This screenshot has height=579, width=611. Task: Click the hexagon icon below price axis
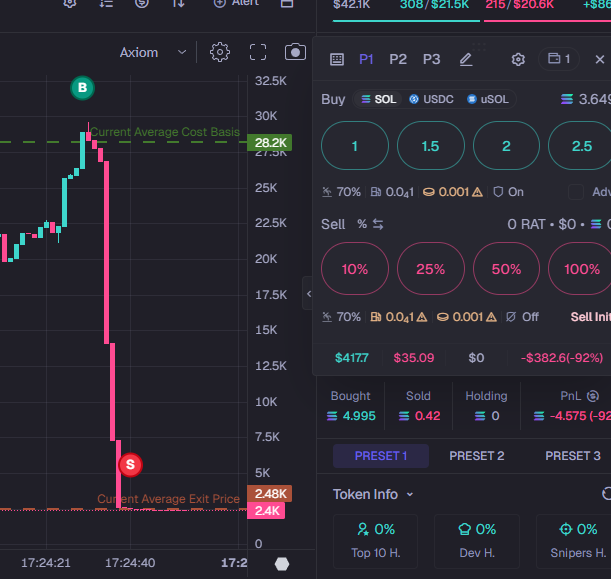click(282, 564)
